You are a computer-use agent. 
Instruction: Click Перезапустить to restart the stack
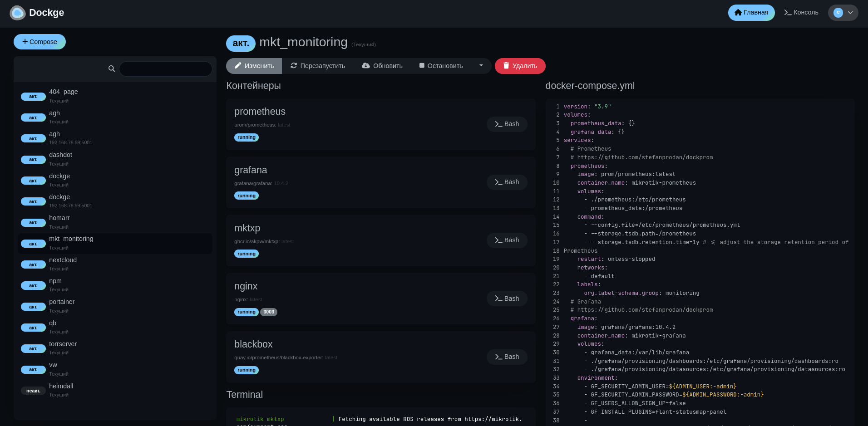pos(318,66)
